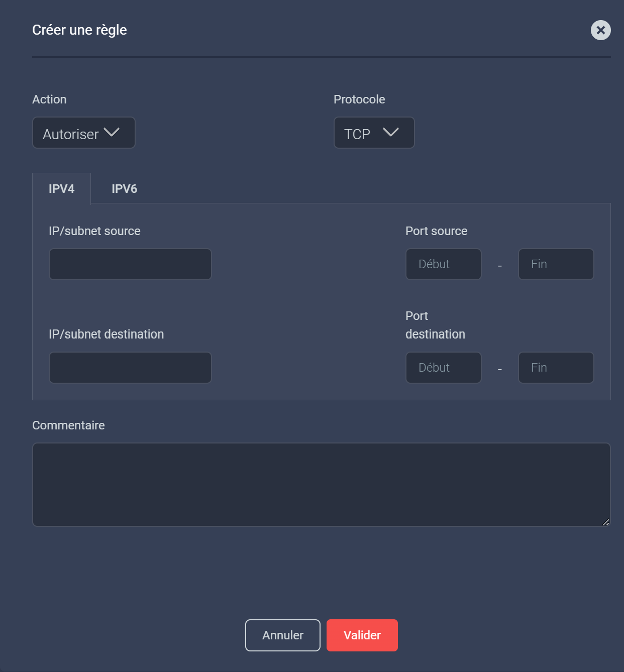
Task: Select the Port destination Début field
Action: click(443, 368)
